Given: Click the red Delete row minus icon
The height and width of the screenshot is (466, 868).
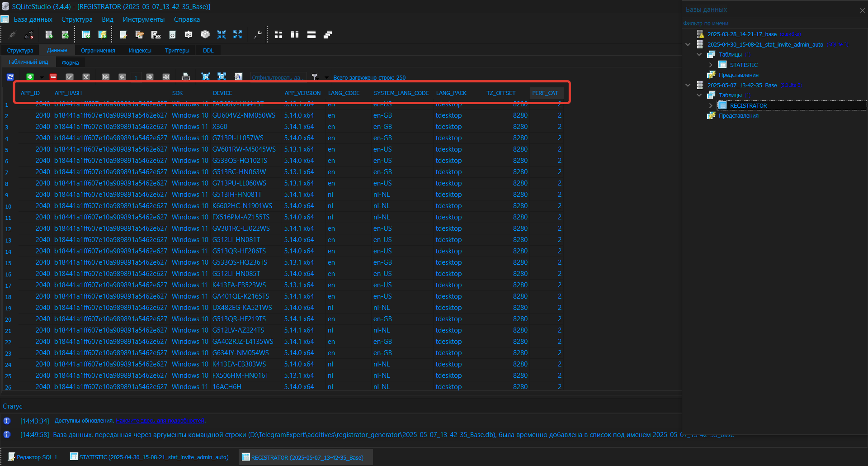Looking at the screenshot, I should point(53,77).
